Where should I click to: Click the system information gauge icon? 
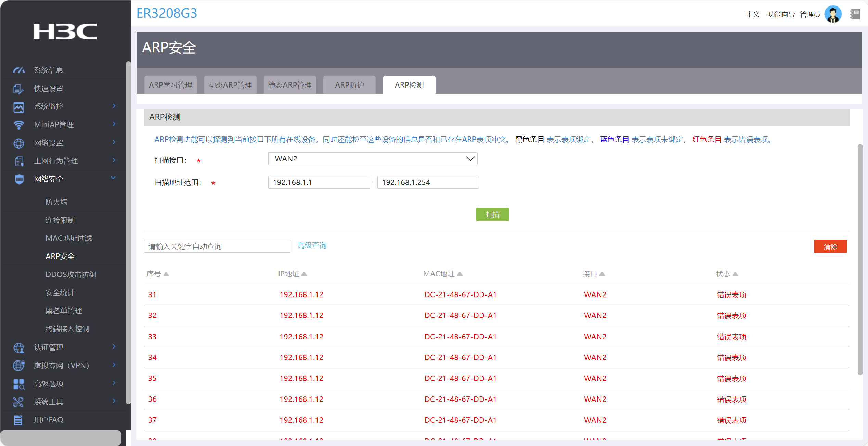point(18,70)
